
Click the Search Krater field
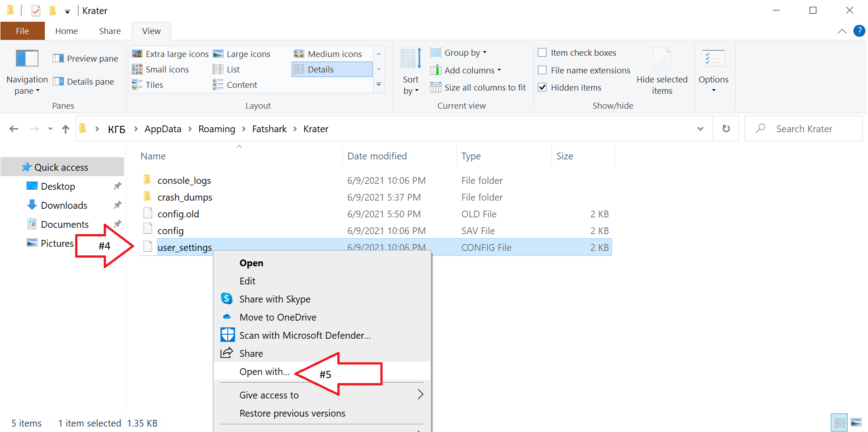tap(804, 129)
